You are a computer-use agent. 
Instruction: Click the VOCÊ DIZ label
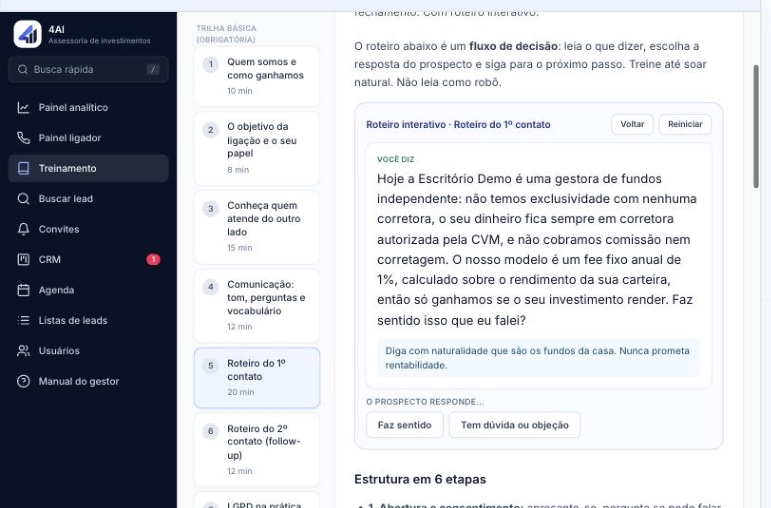395,159
